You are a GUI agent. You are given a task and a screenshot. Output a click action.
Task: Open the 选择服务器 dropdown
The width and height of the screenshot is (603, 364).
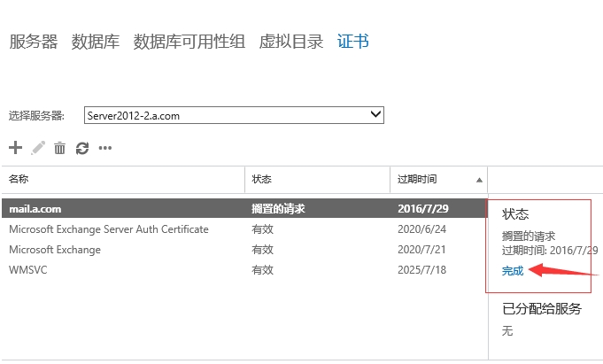(234, 115)
